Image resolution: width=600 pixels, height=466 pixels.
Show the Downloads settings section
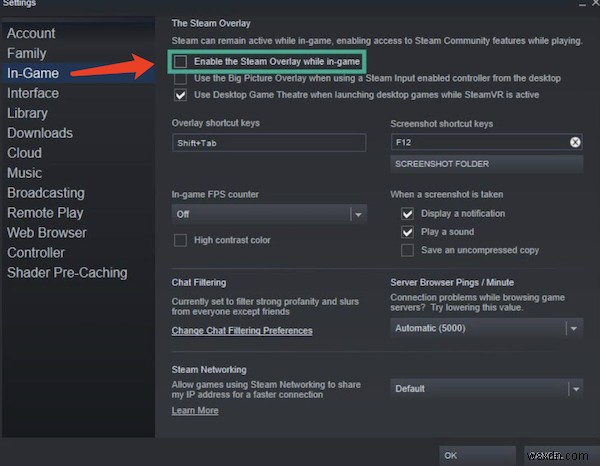(x=40, y=133)
